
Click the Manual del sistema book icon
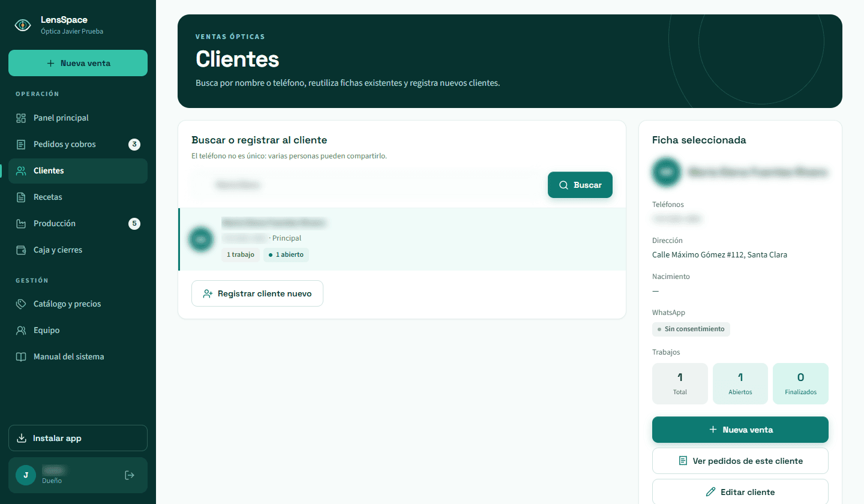click(21, 357)
